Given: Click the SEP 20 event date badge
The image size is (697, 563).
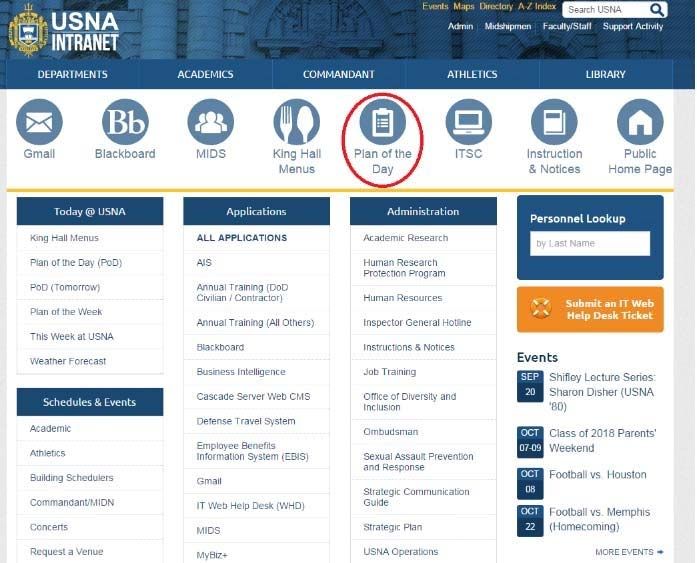Looking at the screenshot, I should 530,385.
